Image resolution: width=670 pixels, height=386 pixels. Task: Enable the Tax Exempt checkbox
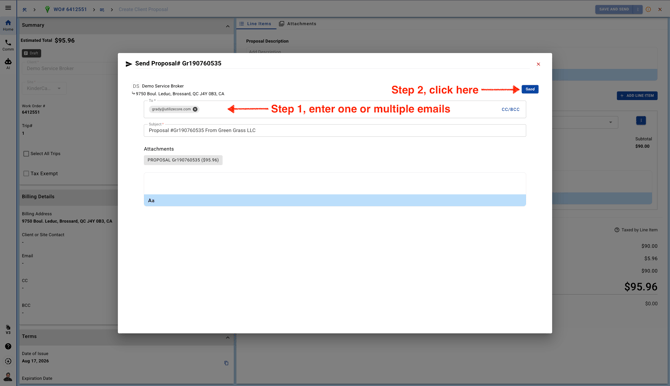(x=26, y=174)
